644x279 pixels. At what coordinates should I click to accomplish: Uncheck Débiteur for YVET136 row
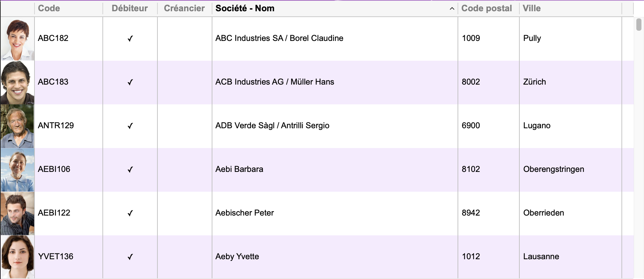130,257
